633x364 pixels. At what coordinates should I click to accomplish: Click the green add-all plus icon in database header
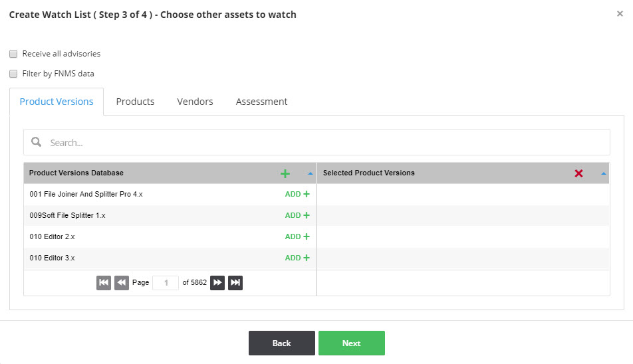pos(285,173)
